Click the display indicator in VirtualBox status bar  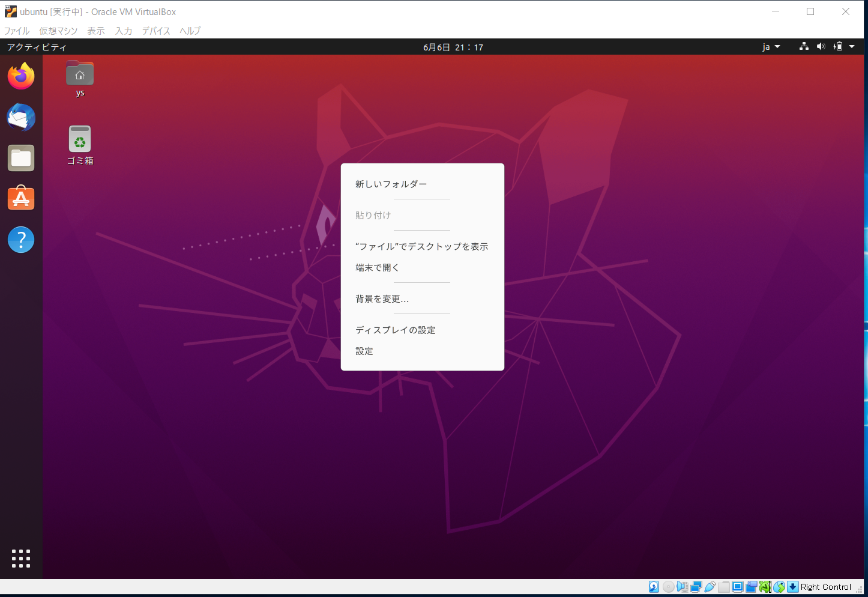click(738, 587)
